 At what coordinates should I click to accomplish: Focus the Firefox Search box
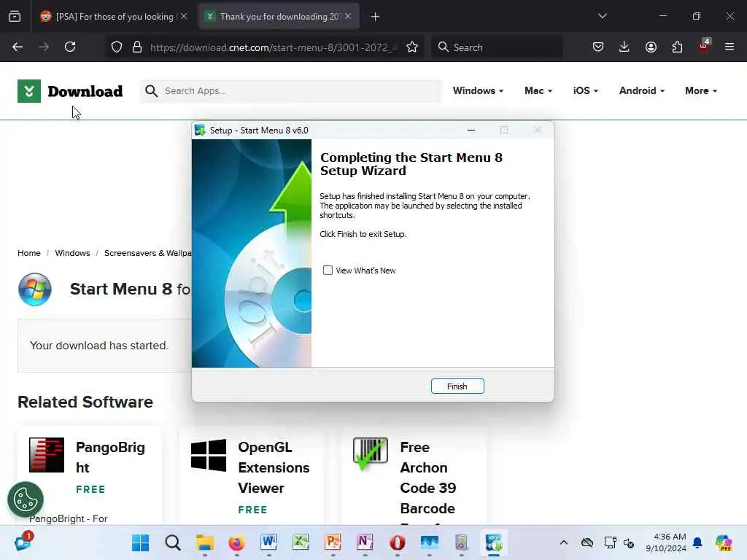[x=497, y=47]
